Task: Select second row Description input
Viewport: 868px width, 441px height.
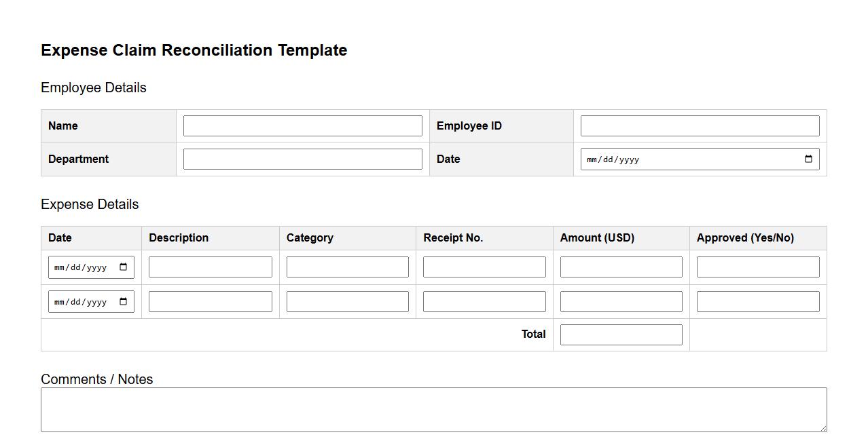Action: pyautogui.click(x=210, y=302)
